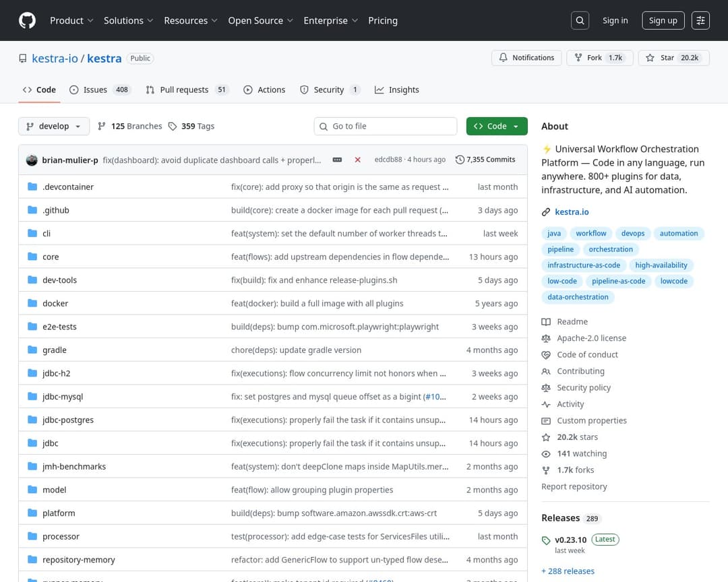Viewport: 728px width, 582px height.
Task: Click the v0.23.10 release tag
Action: pyautogui.click(x=571, y=540)
